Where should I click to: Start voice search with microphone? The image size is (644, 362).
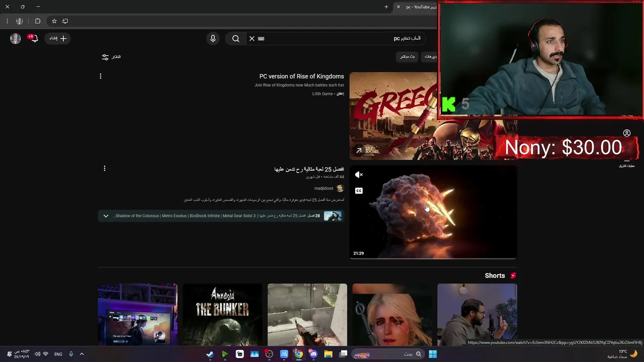click(x=213, y=38)
